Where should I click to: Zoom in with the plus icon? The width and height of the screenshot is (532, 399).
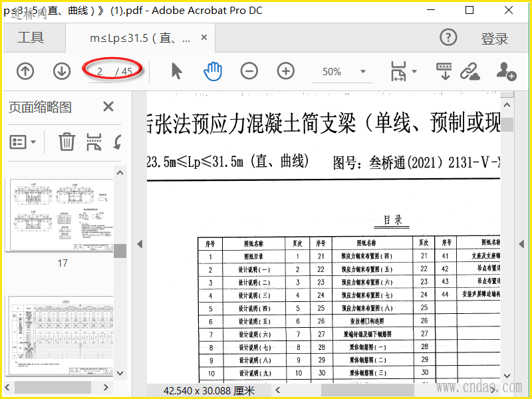(x=286, y=71)
